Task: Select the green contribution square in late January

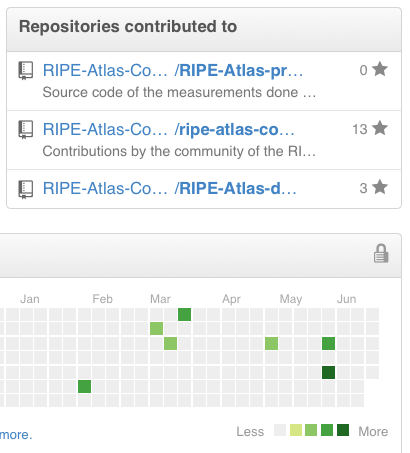Action: click(84, 387)
